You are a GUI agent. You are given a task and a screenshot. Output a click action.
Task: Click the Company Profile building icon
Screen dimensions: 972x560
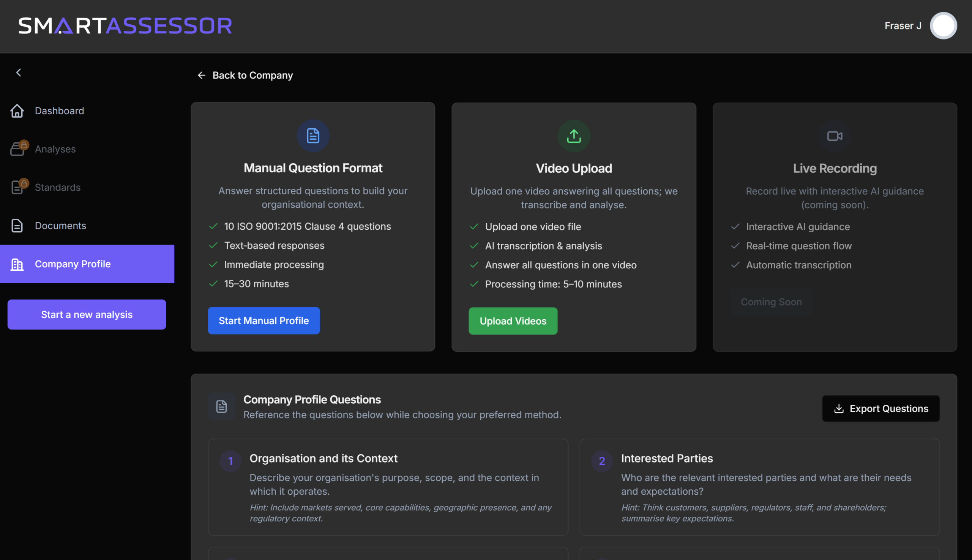(x=17, y=264)
